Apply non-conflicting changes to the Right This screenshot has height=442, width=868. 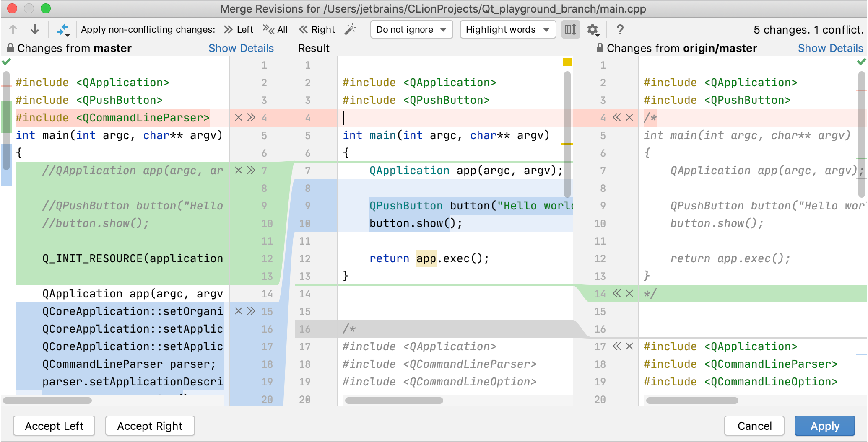[x=317, y=29]
